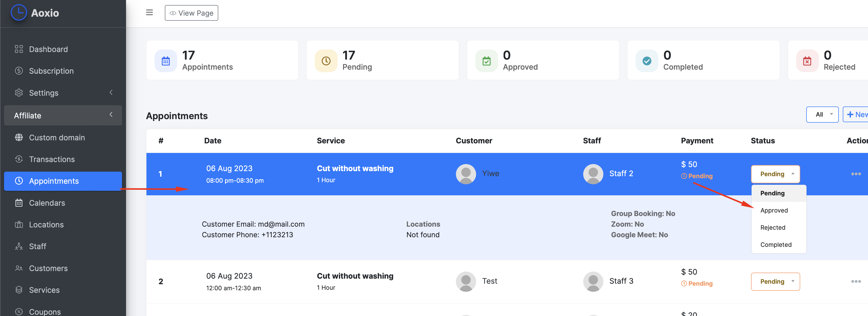Screen dimensions: 868x316
Task: Click the green calendar-check icon on Approved card
Action: 486,61
